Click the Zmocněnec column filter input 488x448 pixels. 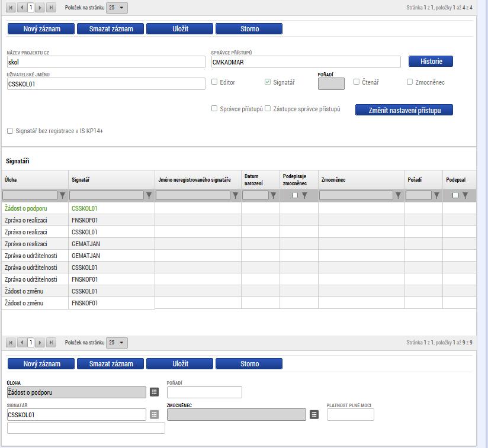tap(356, 195)
